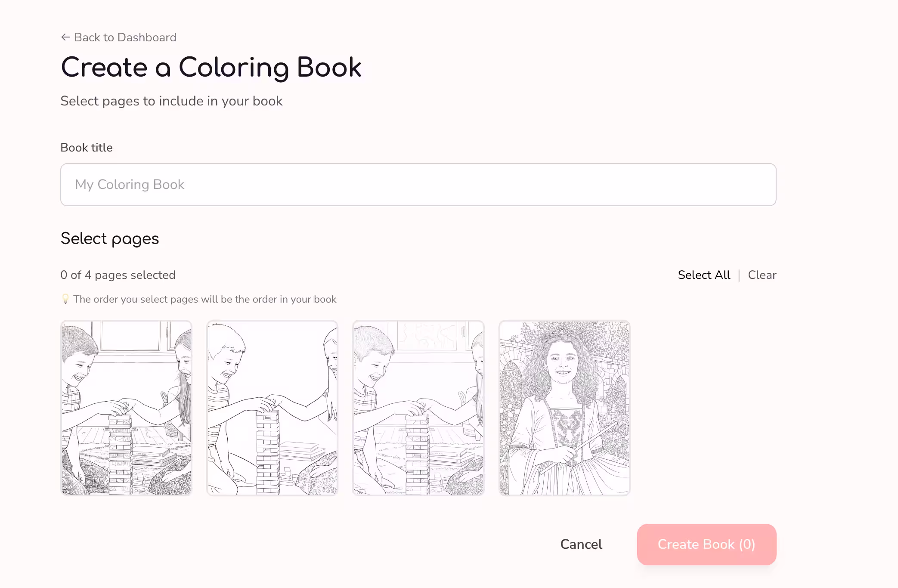898x588 pixels.
Task: Click the Book title label
Action: pos(87,148)
